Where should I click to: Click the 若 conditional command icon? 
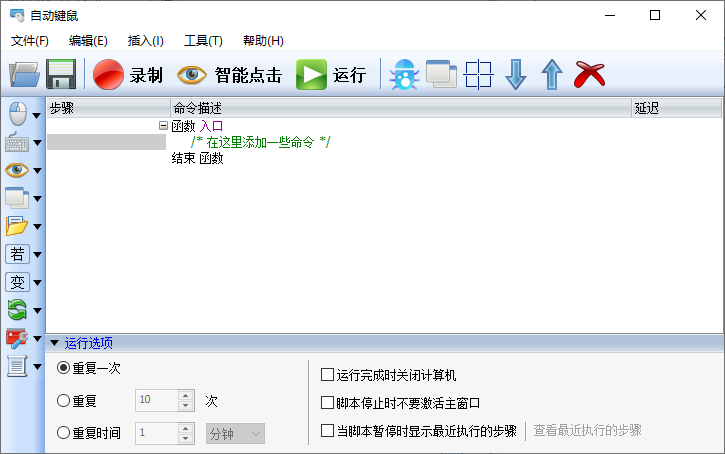17,254
